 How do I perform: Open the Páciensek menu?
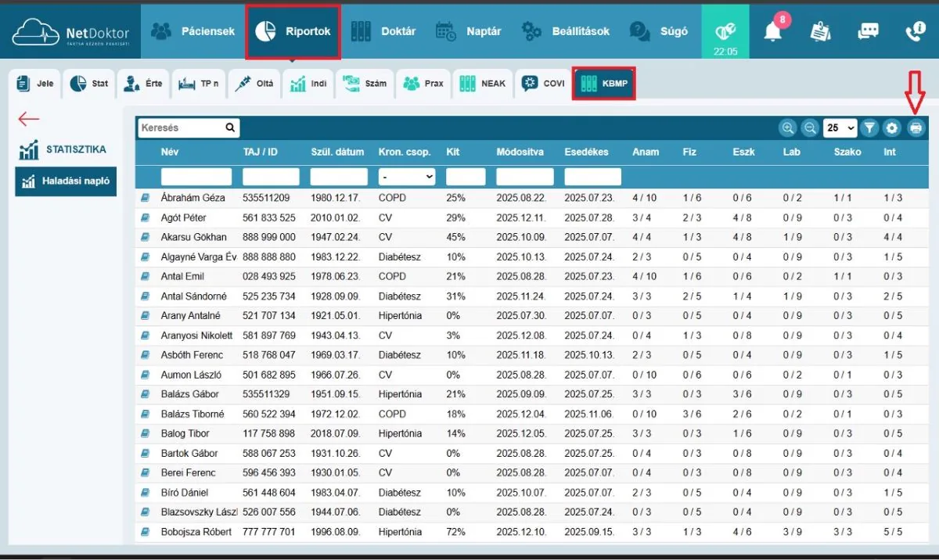pos(192,31)
